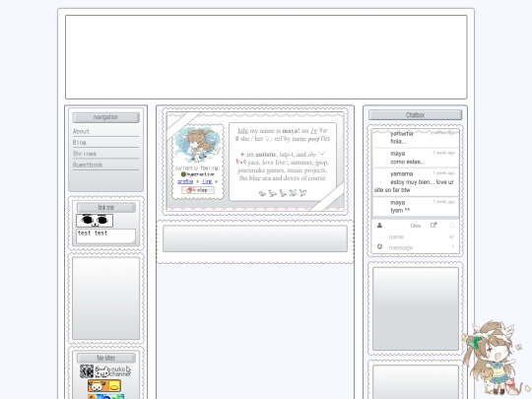This screenshot has height=399, width=532.
Task: Open the nuko channel site button
Action: tap(112, 371)
